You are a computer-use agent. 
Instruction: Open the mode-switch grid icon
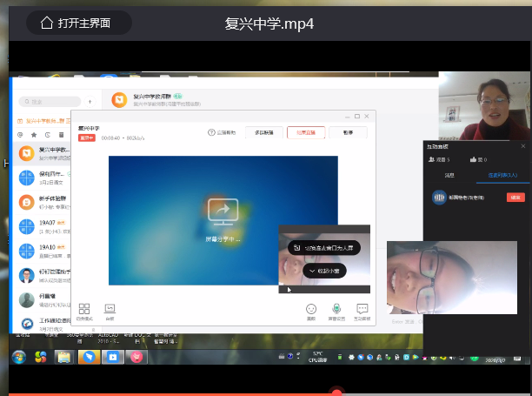(84, 310)
